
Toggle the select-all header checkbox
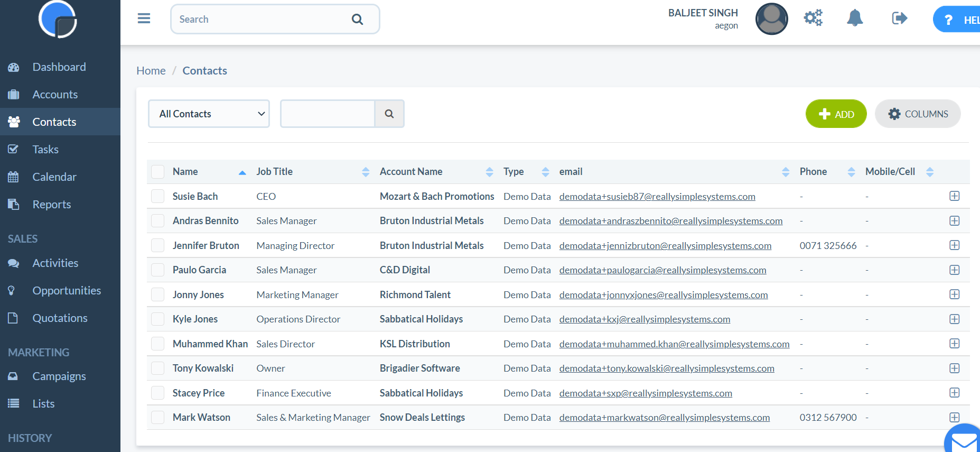pos(158,172)
